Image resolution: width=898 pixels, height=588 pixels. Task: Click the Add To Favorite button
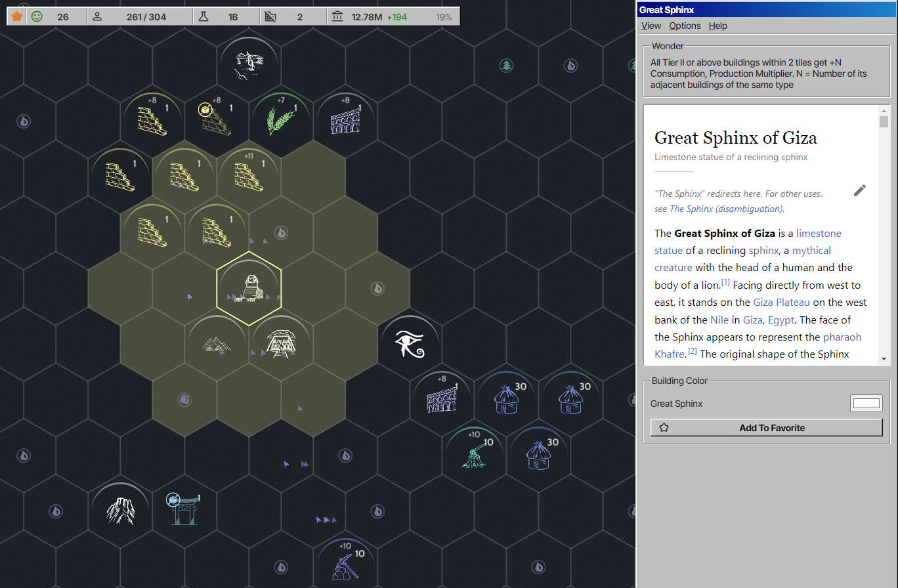(x=767, y=428)
